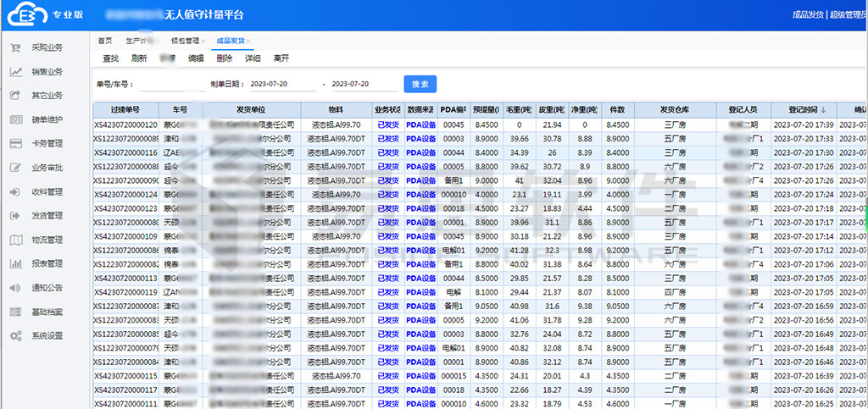The width and height of the screenshot is (868, 409).
Task: Select the 业务审批 edit icon
Action: click(x=15, y=168)
